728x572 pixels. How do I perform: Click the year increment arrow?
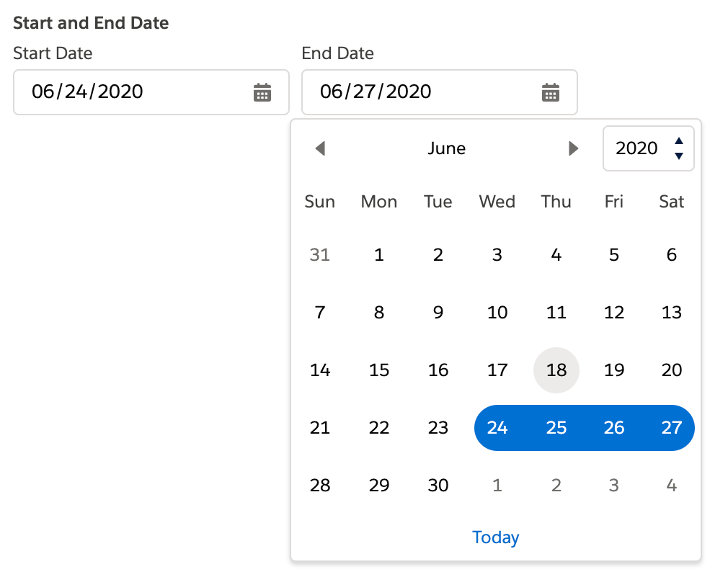(x=680, y=142)
